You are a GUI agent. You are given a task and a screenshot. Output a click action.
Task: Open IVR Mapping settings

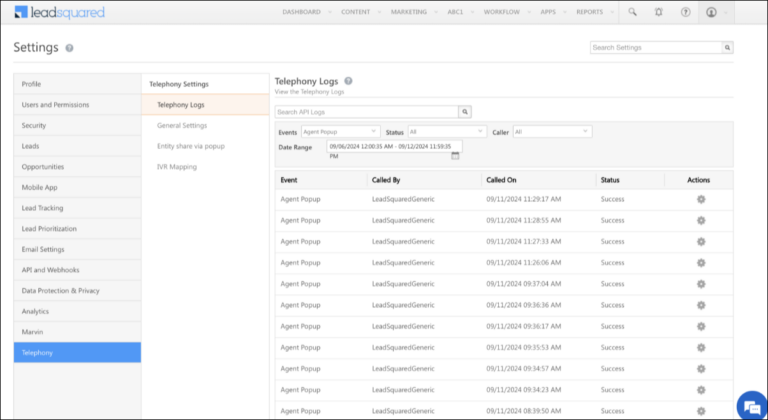click(x=177, y=166)
